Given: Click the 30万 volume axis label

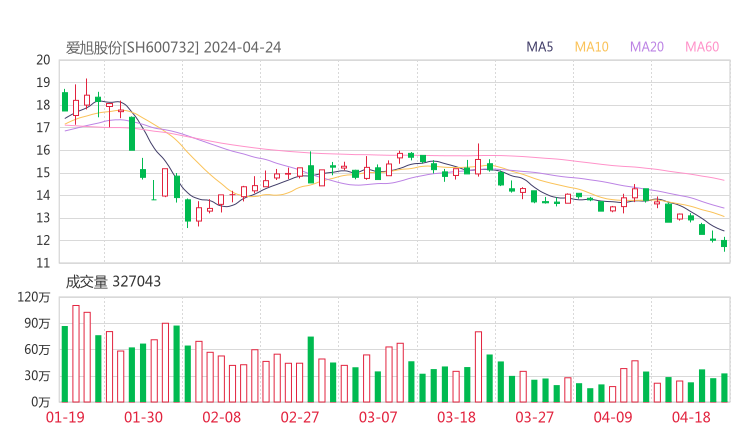Looking at the screenshot, I should (37, 376).
